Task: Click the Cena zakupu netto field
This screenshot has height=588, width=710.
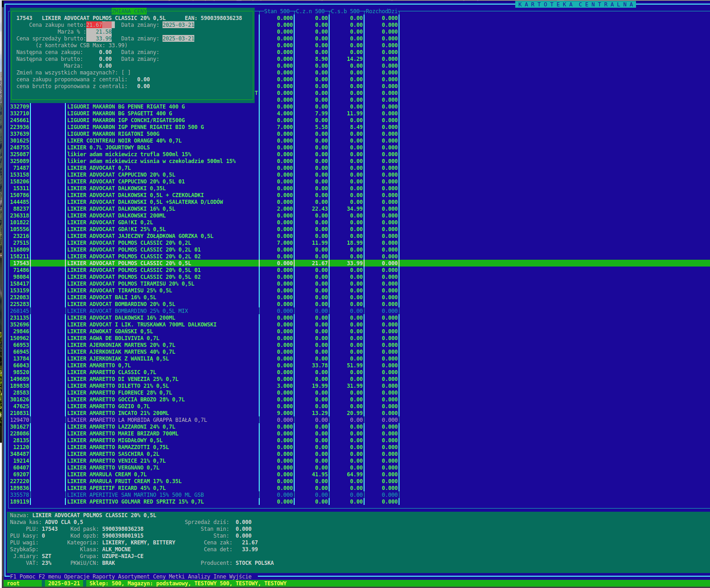Action: coord(100,25)
